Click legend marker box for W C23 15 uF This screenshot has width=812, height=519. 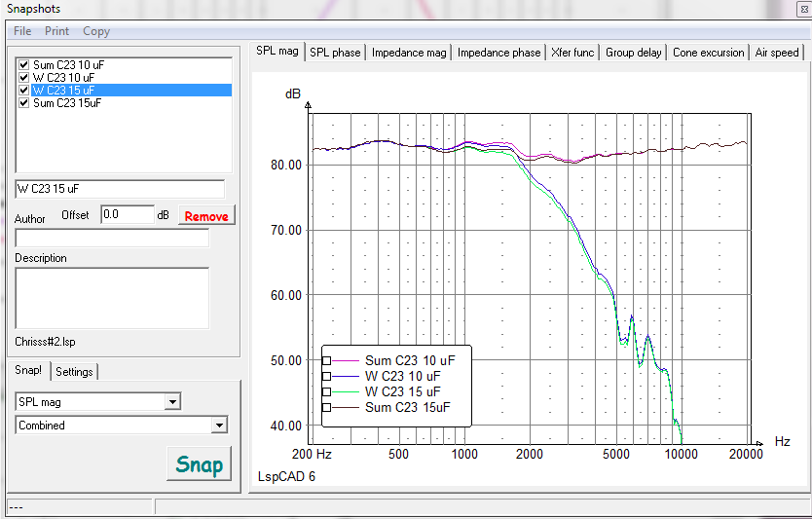(327, 391)
